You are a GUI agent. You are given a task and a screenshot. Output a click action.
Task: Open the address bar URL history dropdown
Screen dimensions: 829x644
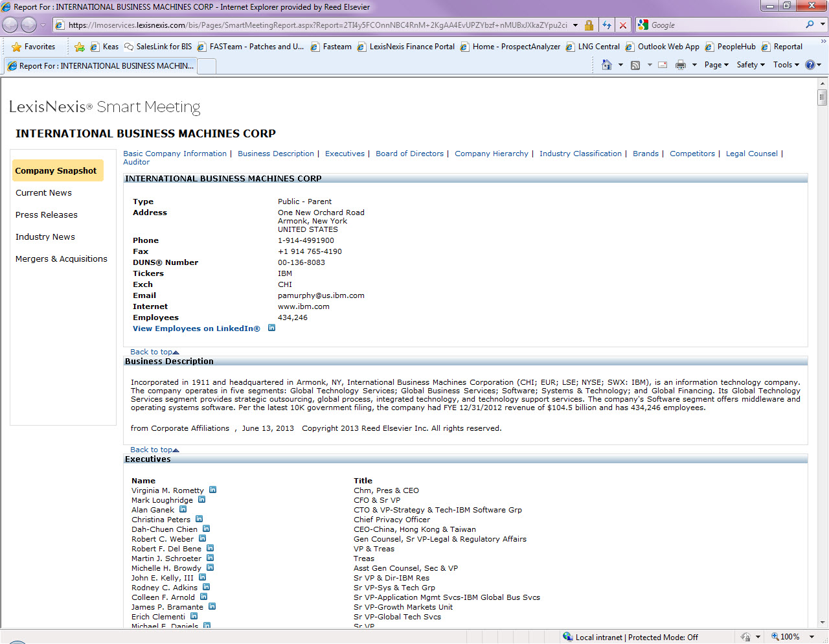coord(575,25)
